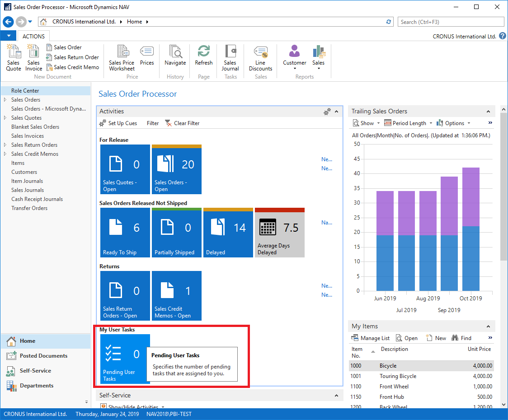This screenshot has height=420, width=508.
Task: Select the Home navigation button
Action: point(45,341)
